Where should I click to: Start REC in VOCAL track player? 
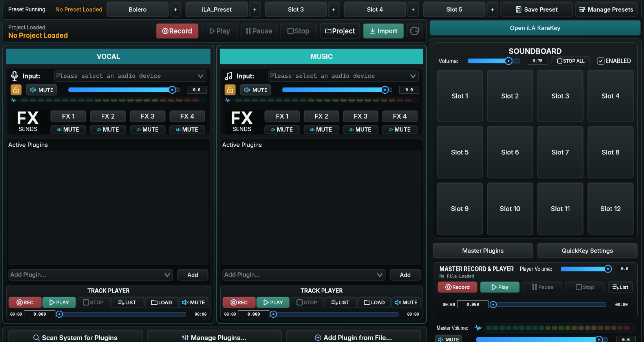[x=25, y=302]
